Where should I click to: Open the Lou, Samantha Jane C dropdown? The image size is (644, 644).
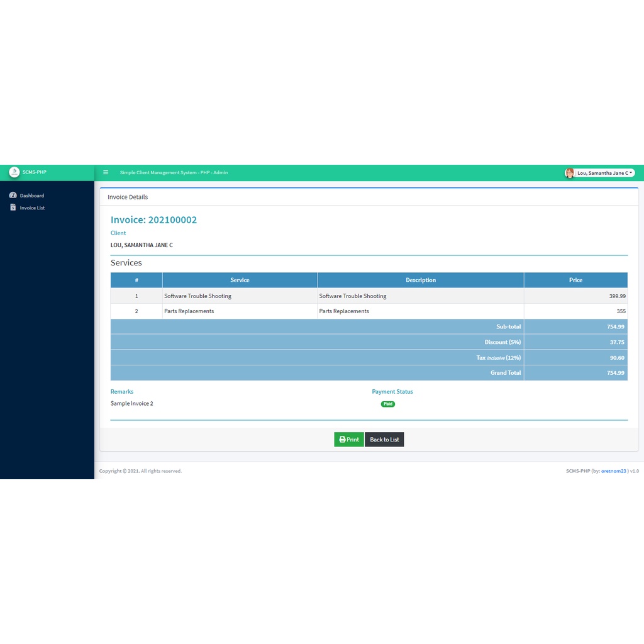pos(604,173)
